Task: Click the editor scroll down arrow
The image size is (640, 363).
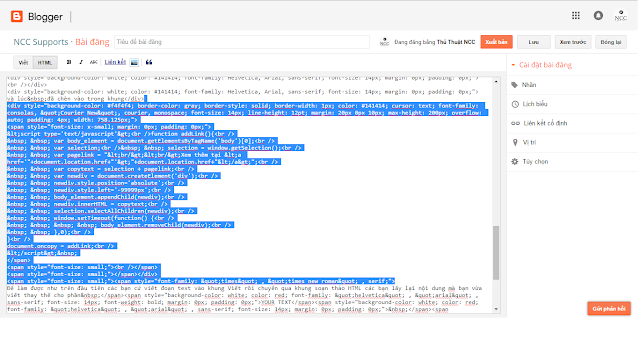Action: click(x=496, y=309)
